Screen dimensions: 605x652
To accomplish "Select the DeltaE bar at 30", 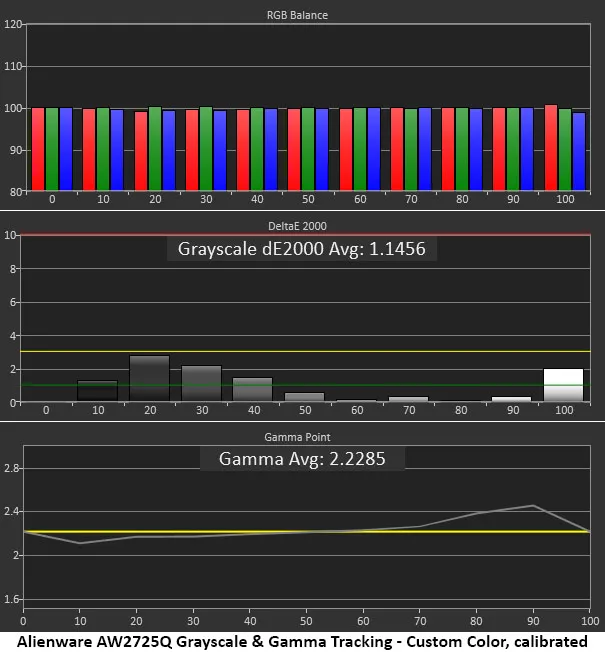I will click(x=201, y=384).
